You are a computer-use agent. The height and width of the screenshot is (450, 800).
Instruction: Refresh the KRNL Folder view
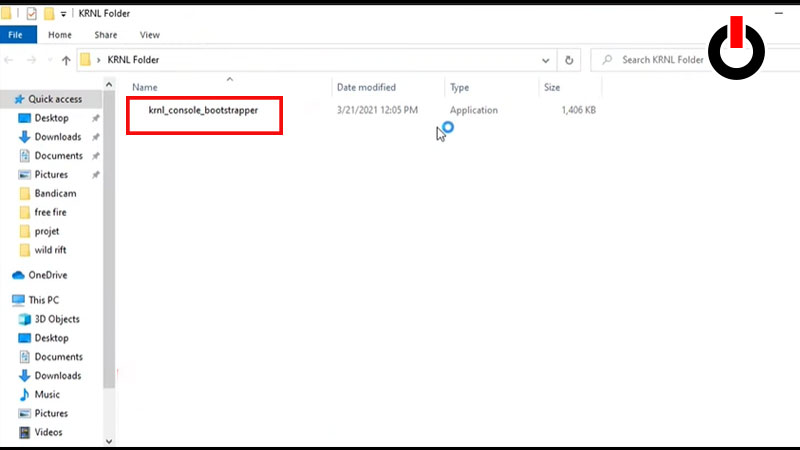569,60
